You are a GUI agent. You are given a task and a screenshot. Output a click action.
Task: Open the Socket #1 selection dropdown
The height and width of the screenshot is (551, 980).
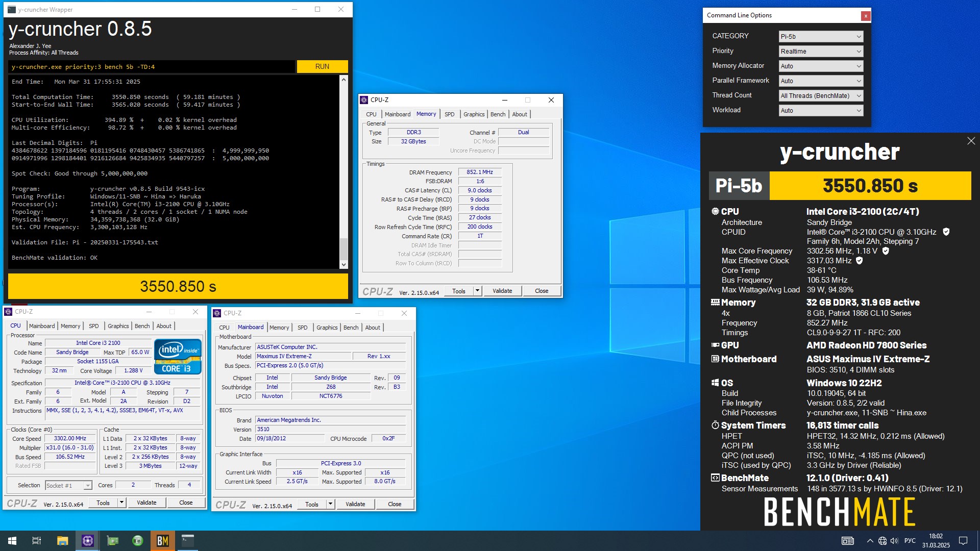point(68,485)
